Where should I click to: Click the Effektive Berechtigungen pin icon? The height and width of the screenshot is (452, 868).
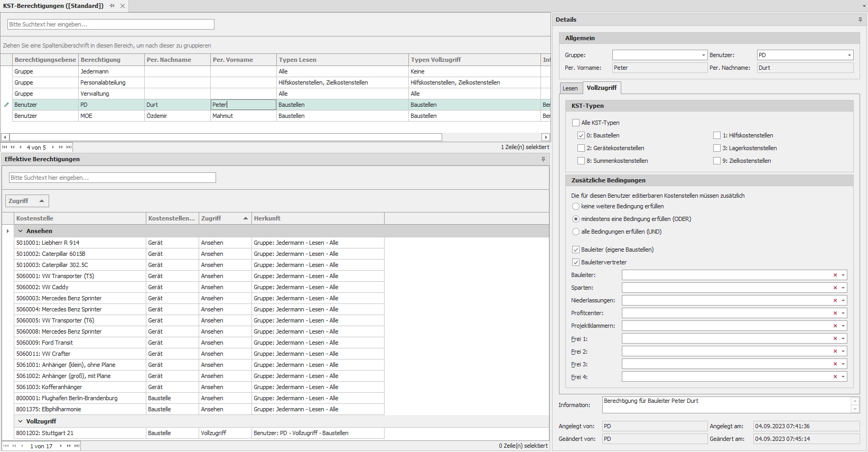(x=543, y=159)
